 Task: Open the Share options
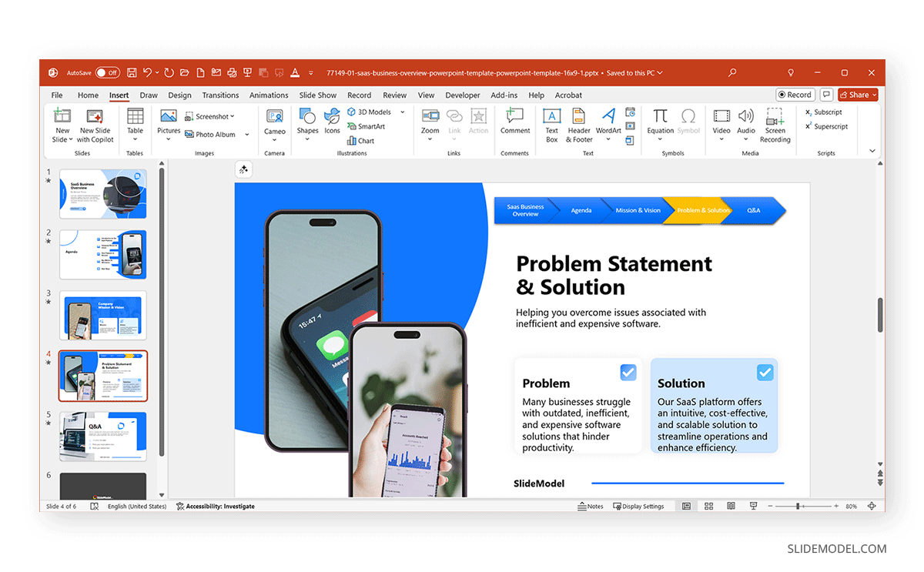pos(857,94)
